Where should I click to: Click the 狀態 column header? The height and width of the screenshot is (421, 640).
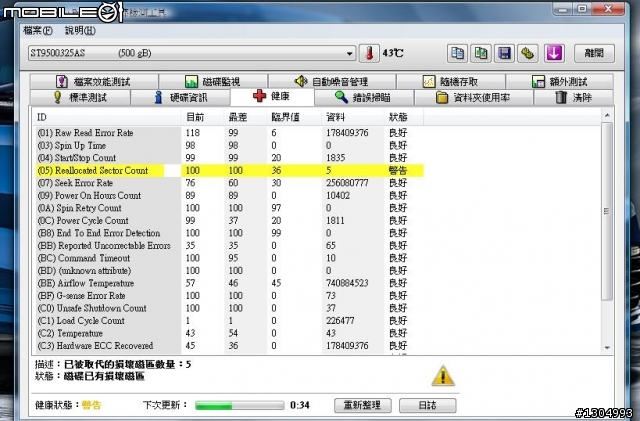point(404,117)
